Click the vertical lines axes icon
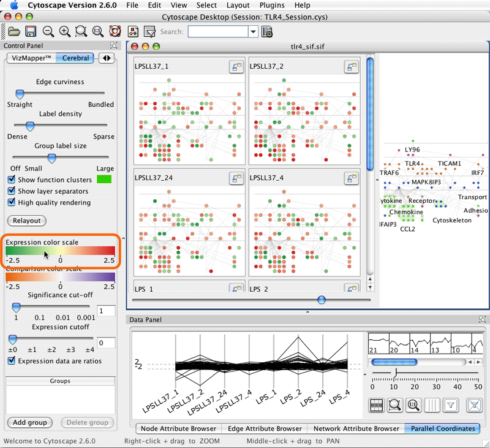Viewport: 490px width, 448px height. tap(432, 405)
